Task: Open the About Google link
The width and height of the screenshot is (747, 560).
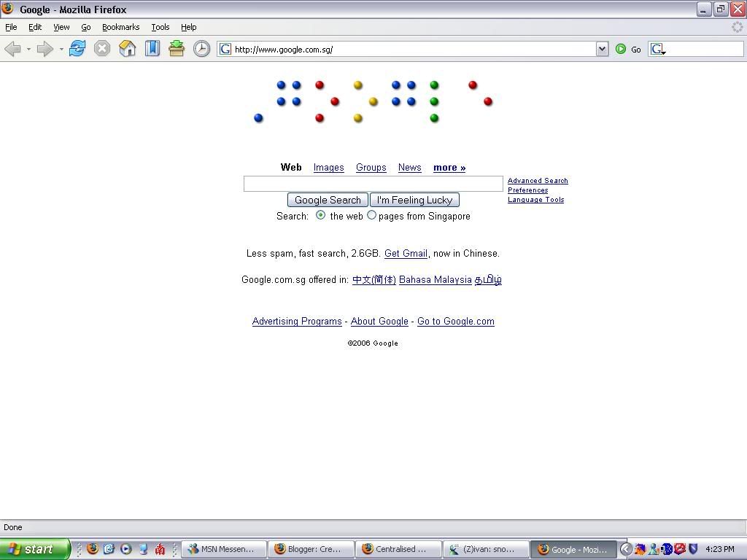Action: tap(379, 322)
